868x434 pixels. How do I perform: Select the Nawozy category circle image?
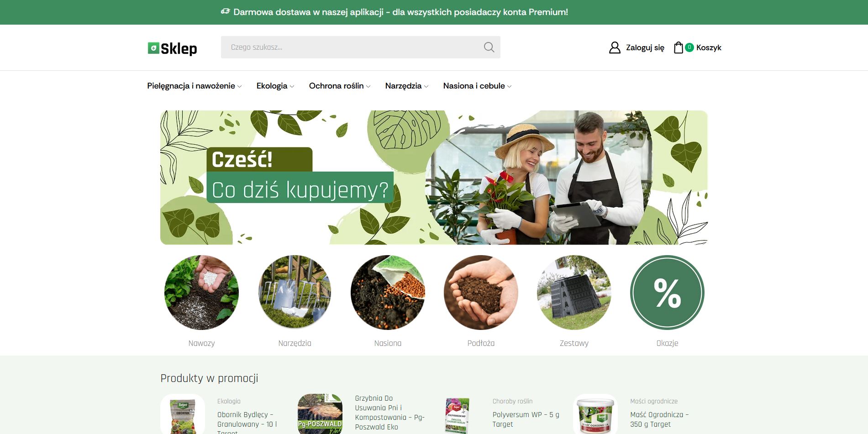click(201, 292)
